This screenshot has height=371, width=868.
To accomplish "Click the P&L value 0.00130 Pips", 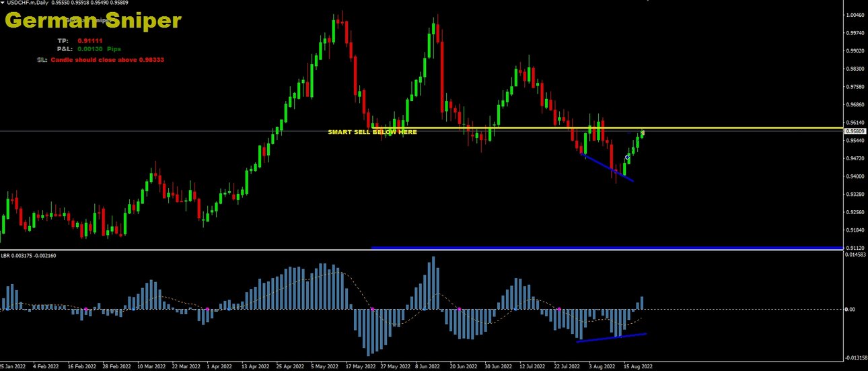I will click(99, 49).
